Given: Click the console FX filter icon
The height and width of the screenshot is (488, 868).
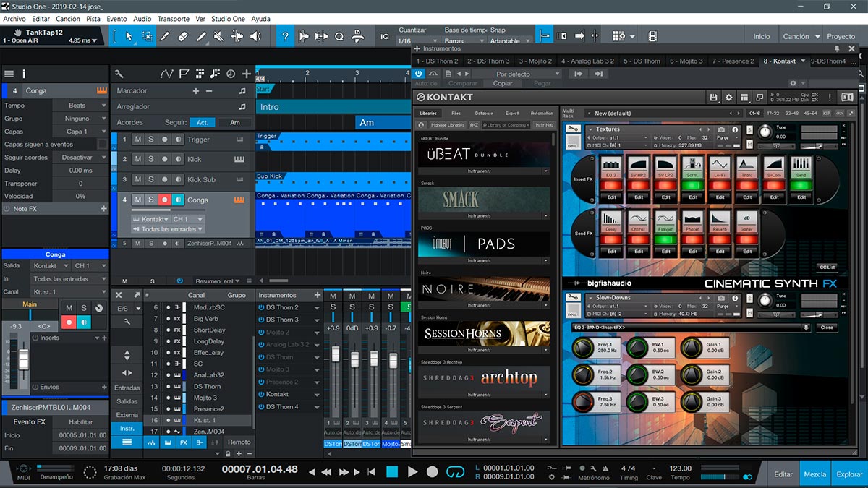Looking at the screenshot, I should click(x=183, y=442).
